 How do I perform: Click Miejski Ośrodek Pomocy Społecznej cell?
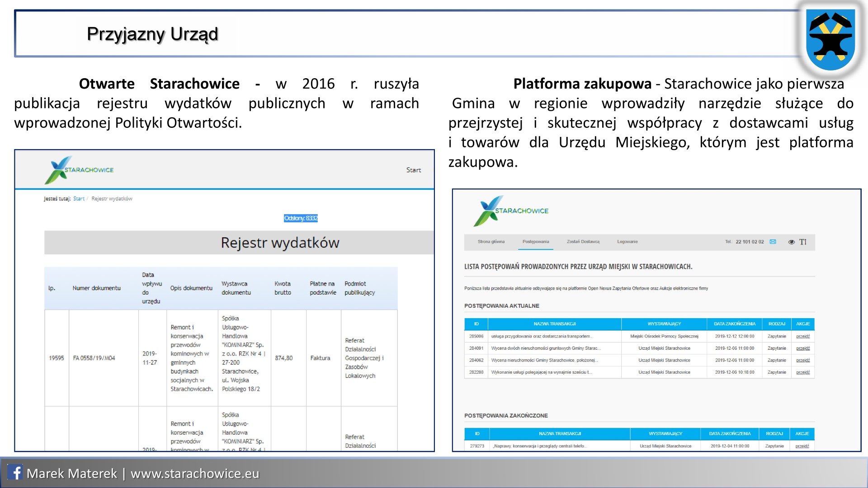pos(664,336)
